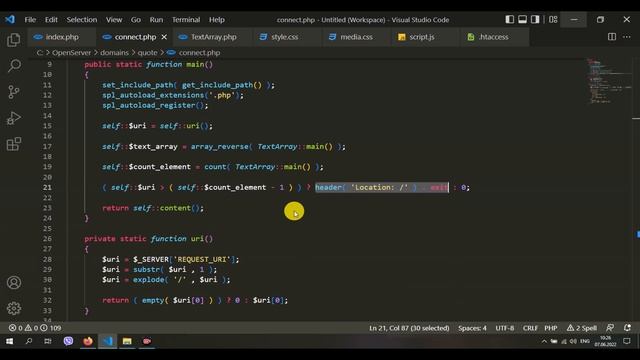Open the View menu

coord(114,20)
